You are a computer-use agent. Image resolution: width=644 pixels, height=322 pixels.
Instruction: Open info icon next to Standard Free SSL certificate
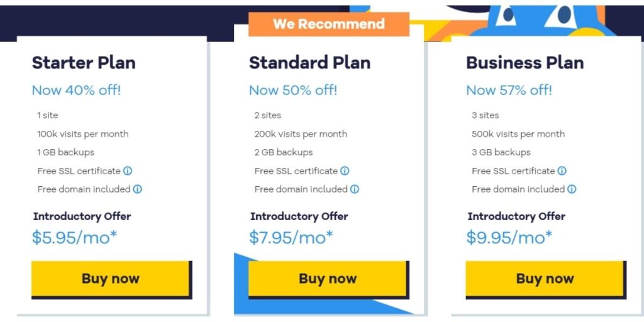pos(345,171)
